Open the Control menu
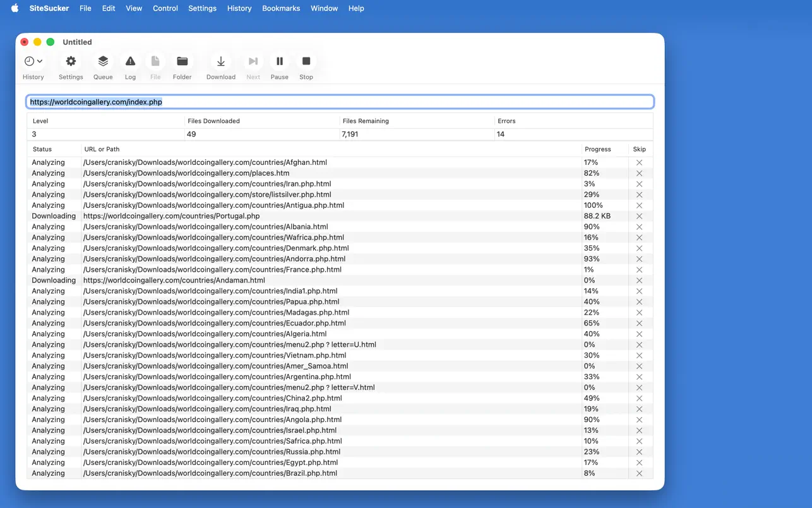Image resolution: width=812 pixels, height=508 pixels. point(165,8)
